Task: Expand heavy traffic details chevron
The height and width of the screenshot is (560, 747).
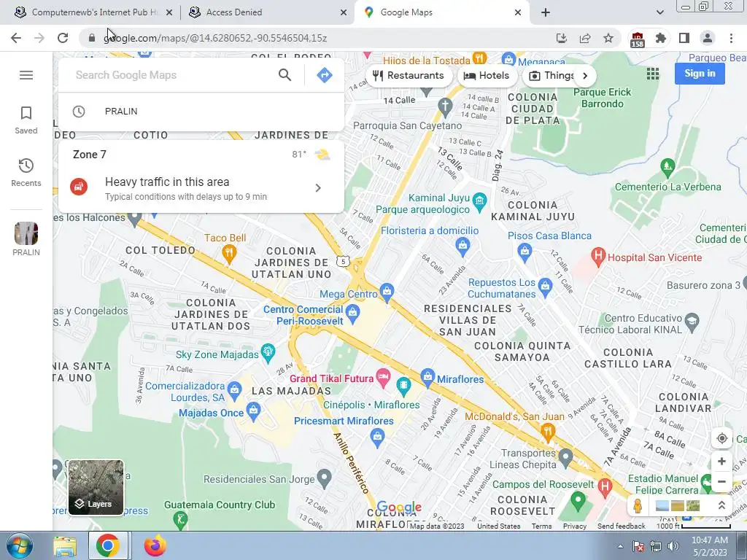Action: point(318,188)
